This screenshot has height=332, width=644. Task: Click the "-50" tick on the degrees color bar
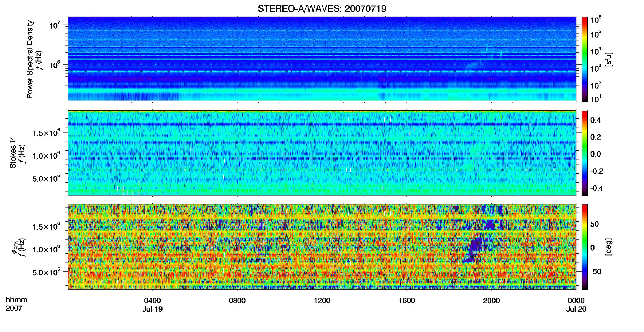tap(596, 272)
